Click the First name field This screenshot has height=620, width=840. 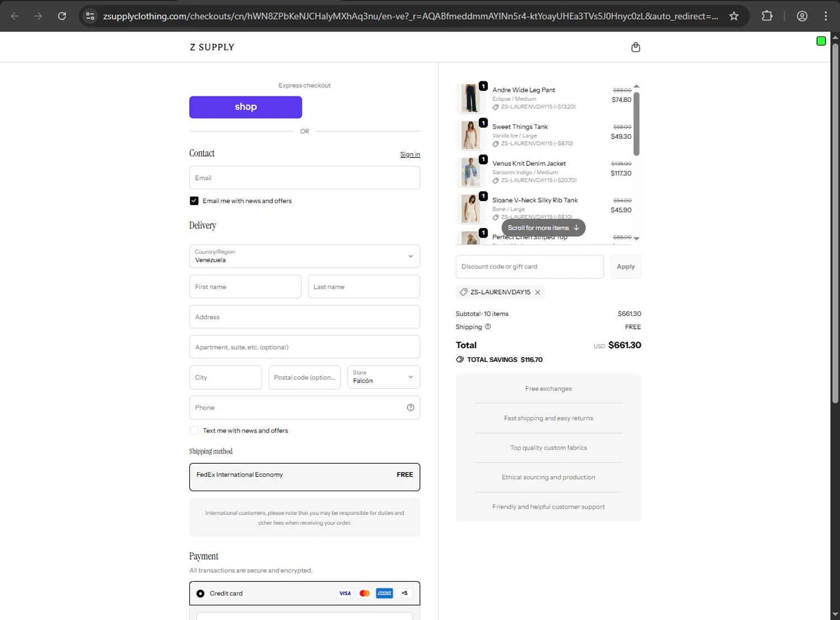(x=245, y=286)
